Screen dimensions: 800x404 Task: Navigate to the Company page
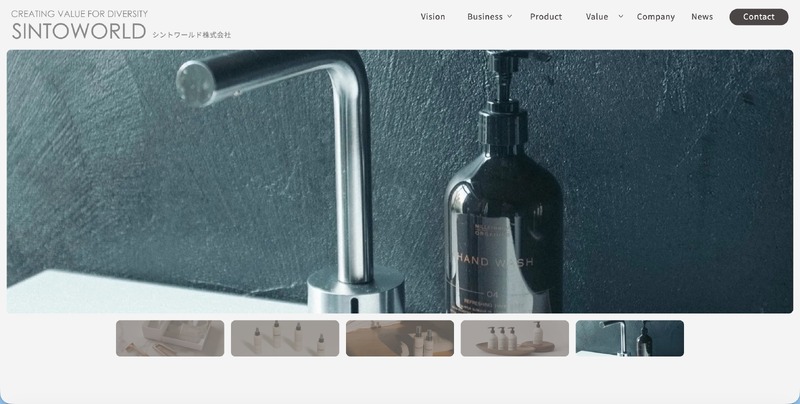tap(656, 17)
